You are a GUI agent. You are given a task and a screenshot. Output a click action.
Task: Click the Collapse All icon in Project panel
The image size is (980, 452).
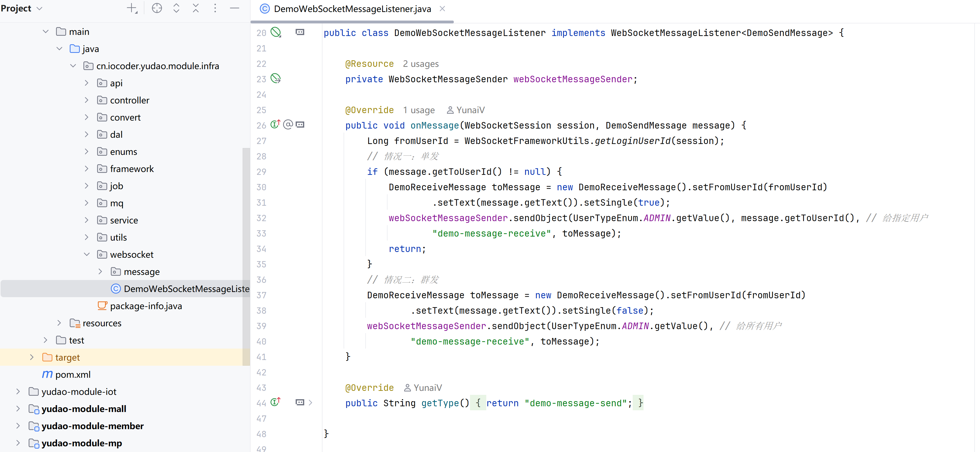[x=195, y=8]
